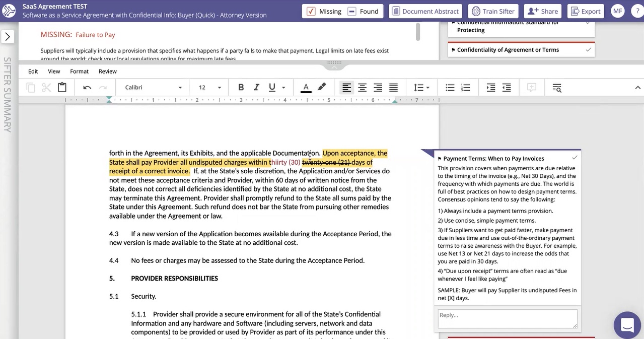Click inside the Reply comment field

507,318
